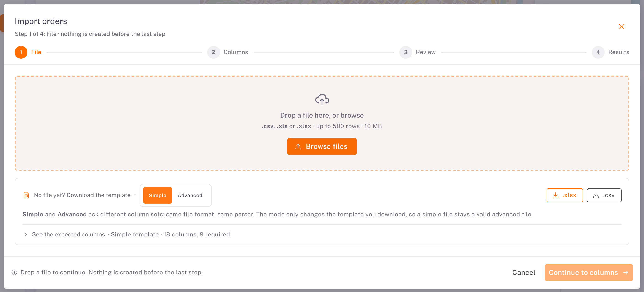Click the spreadsheet template file icon
This screenshot has width=644, height=292.
26,195
